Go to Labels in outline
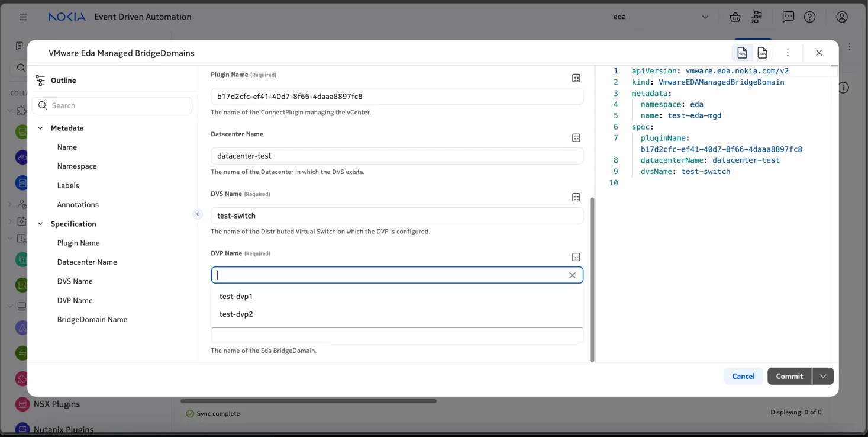868x437 pixels. pyautogui.click(x=68, y=185)
